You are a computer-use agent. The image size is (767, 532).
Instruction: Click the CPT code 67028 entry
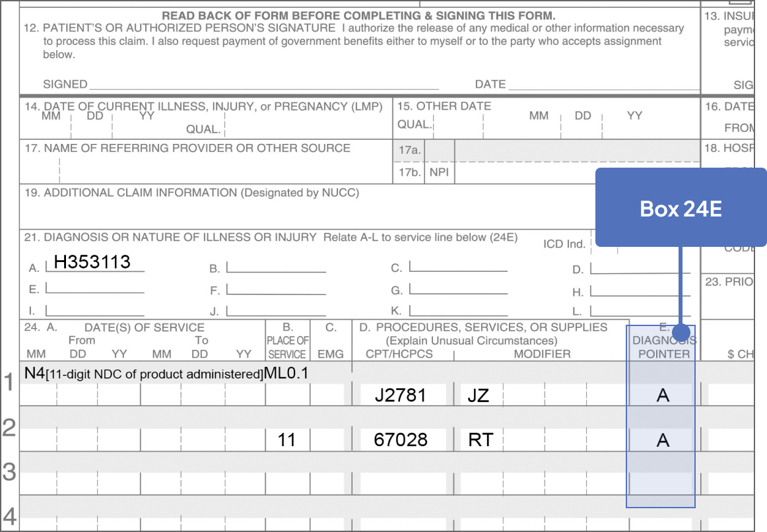click(x=401, y=438)
